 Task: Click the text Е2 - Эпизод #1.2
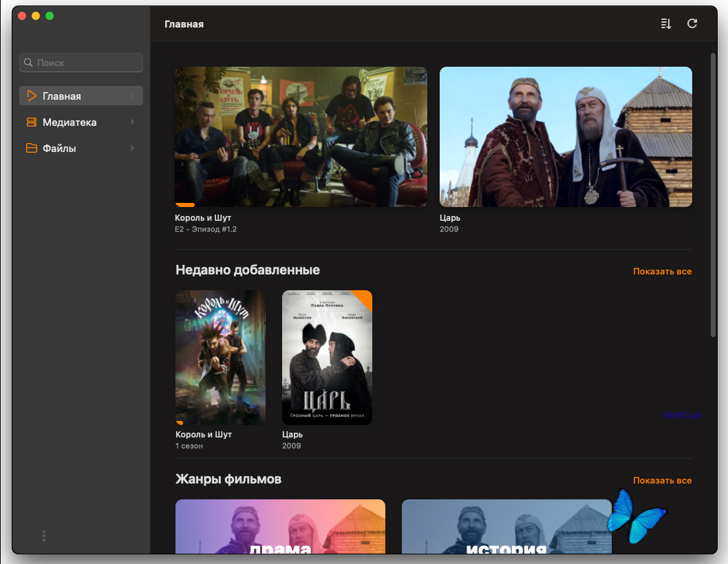(x=206, y=229)
